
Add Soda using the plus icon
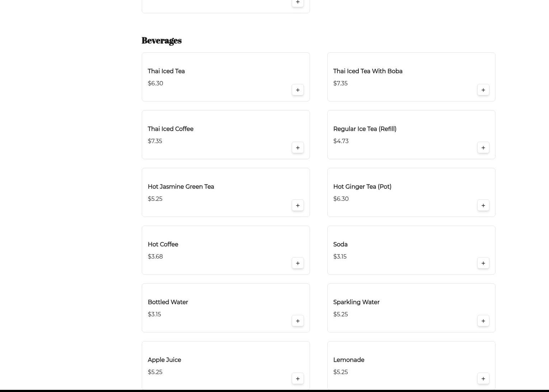pos(483,263)
